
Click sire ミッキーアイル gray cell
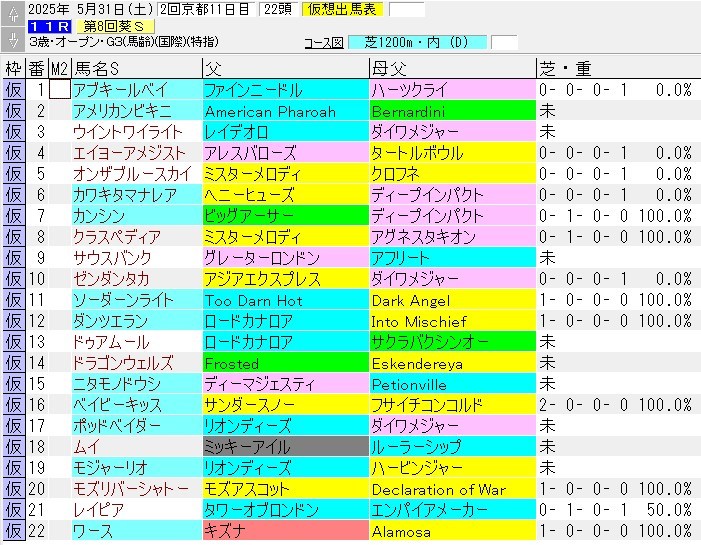(286, 447)
